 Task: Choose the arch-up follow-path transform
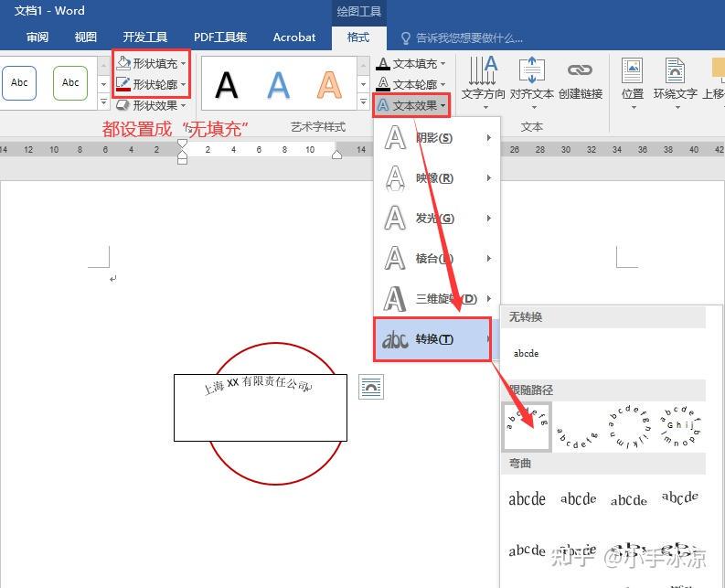[527, 426]
